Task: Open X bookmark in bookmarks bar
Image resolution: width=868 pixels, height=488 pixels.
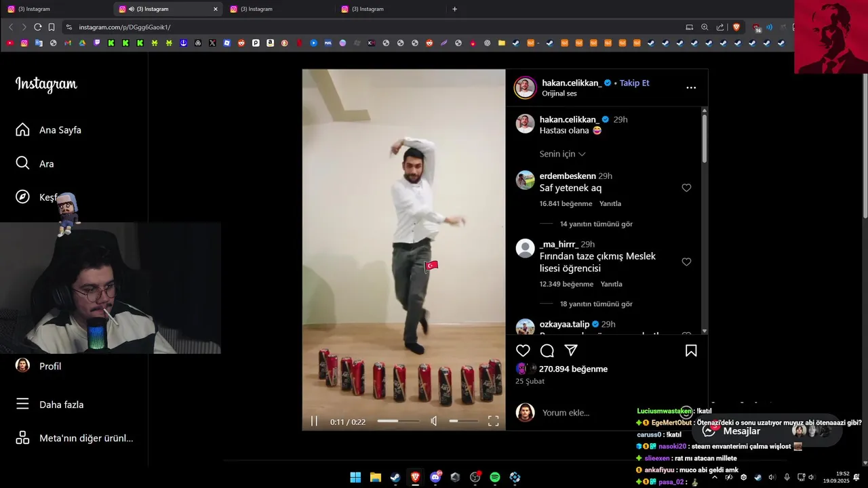Action: pos(212,43)
